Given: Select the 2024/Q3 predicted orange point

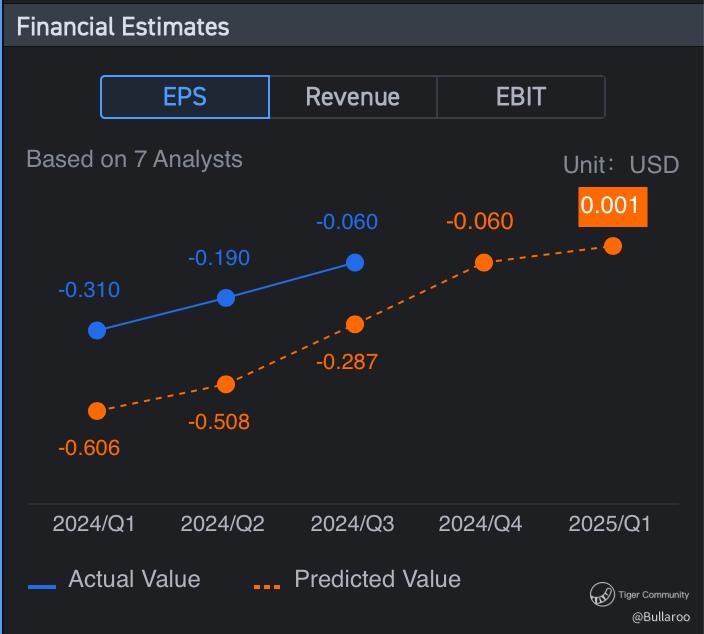Looking at the screenshot, I should coord(355,324).
